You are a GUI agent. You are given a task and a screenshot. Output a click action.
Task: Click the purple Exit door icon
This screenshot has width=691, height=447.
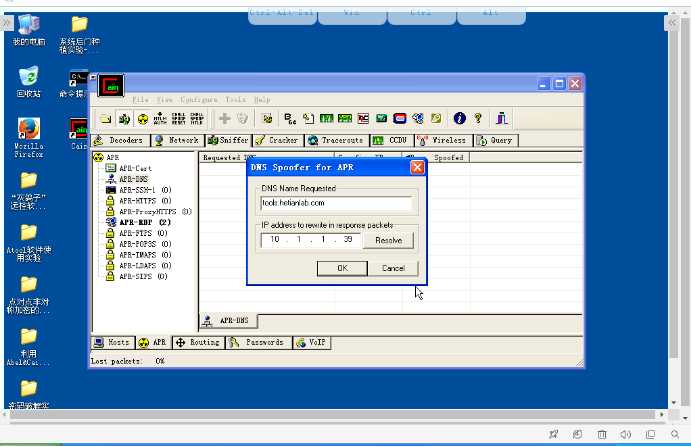(x=502, y=118)
